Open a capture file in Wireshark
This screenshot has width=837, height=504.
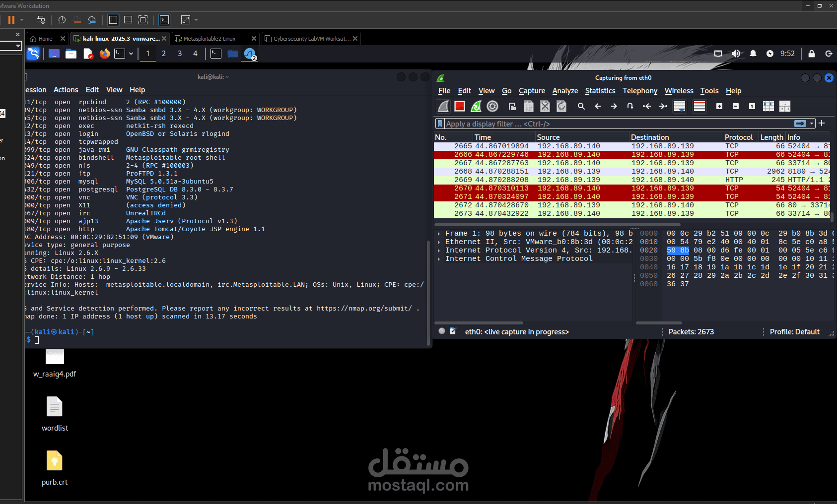pos(512,106)
